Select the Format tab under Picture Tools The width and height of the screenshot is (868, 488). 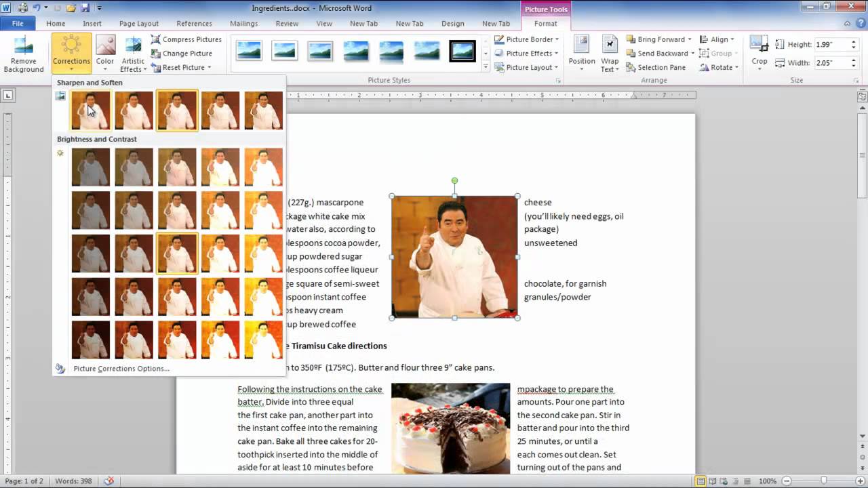pyautogui.click(x=545, y=24)
